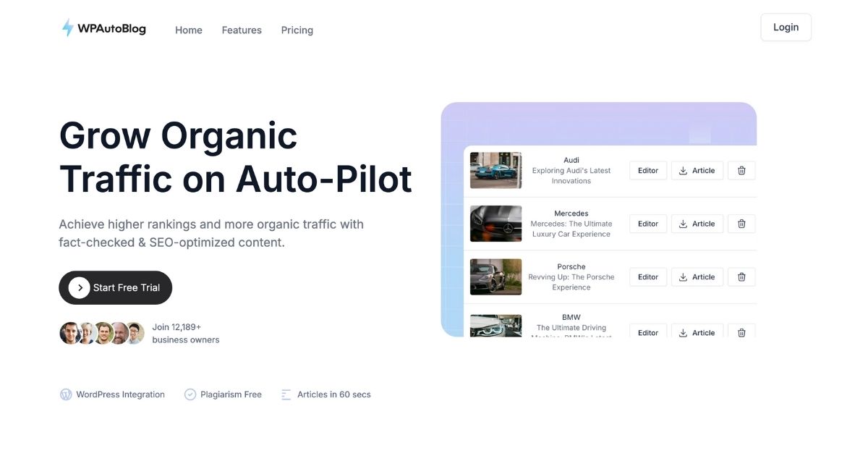Click the Articles in 60 secs icon
Image resolution: width=868 pixels, height=456 pixels.
tap(286, 394)
